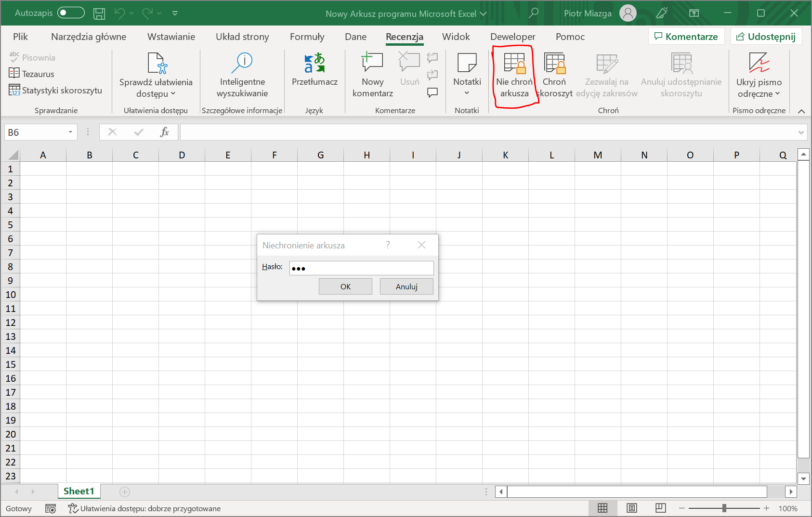Viewport: 812px width, 517px height.
Task: Open the Undo history dropdown arrow
Action: coord(131,13)
